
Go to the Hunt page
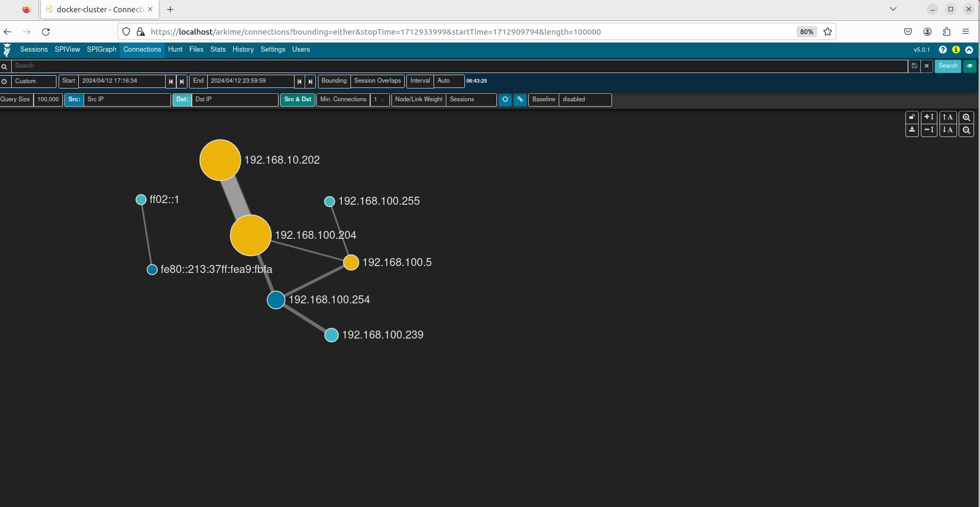(x=175, y=50)
